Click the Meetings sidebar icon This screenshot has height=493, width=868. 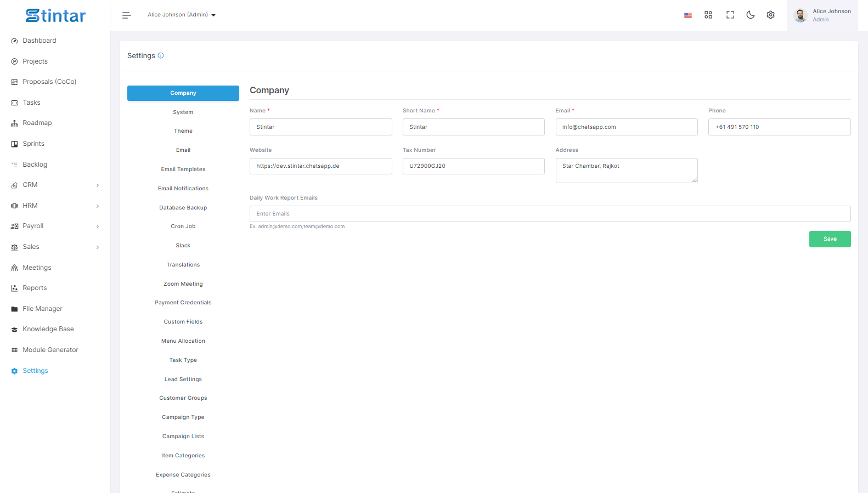[x=14, y=268]
